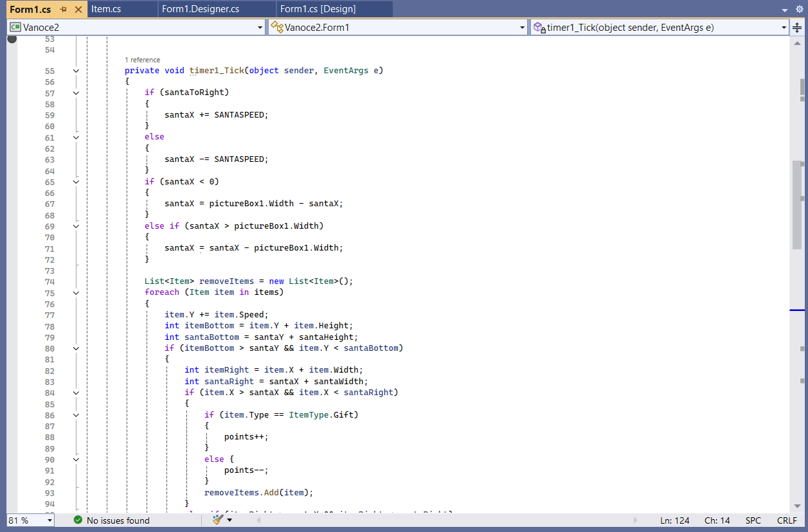
Task: Click the green checkmark health icon
Action: [x=78, y=520]
